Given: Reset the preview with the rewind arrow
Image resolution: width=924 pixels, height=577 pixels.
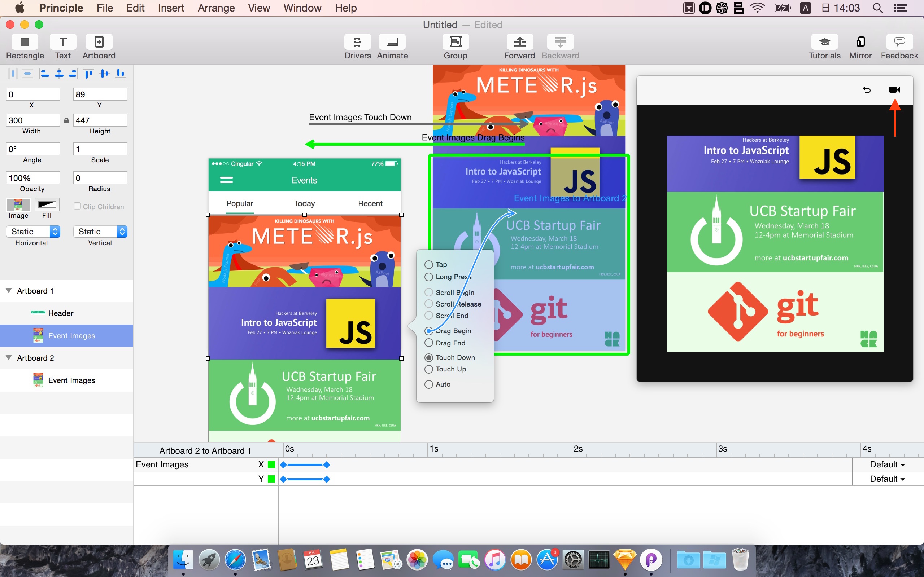Looking at the screenshot, I should [867, 90].
